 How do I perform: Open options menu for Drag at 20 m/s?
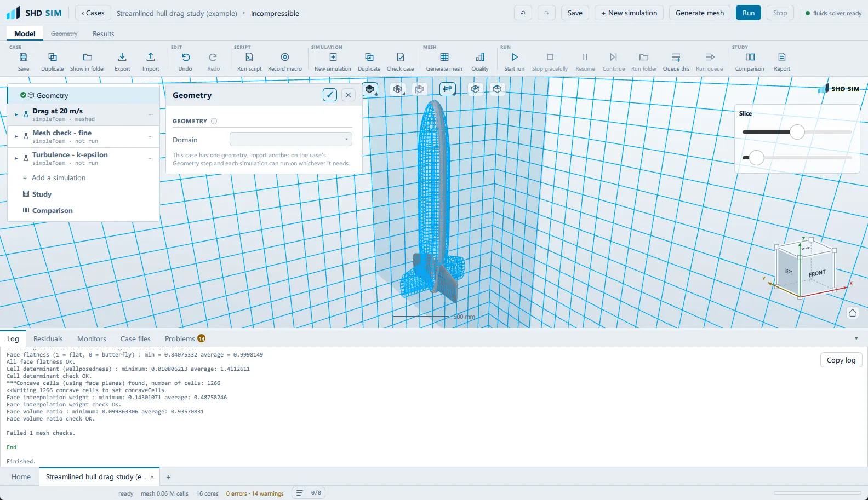pos(151,114)
